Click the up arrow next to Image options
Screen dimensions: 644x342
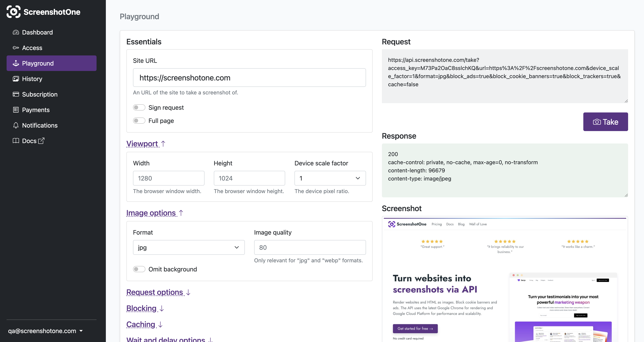point(181,213)
